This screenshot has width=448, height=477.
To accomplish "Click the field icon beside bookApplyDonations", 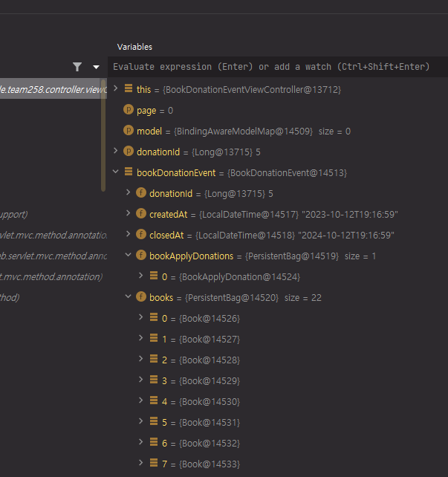I will (141, 255).
